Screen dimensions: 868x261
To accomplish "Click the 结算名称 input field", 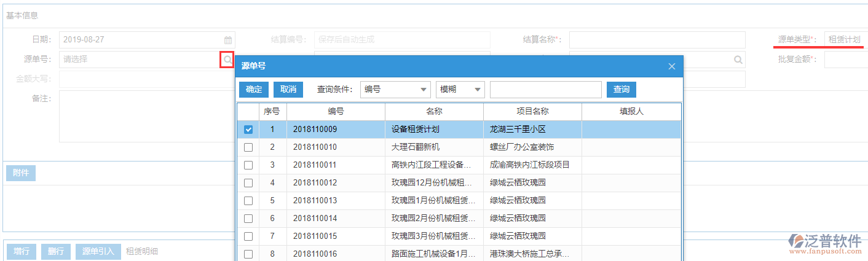I will tap(657, 40).
